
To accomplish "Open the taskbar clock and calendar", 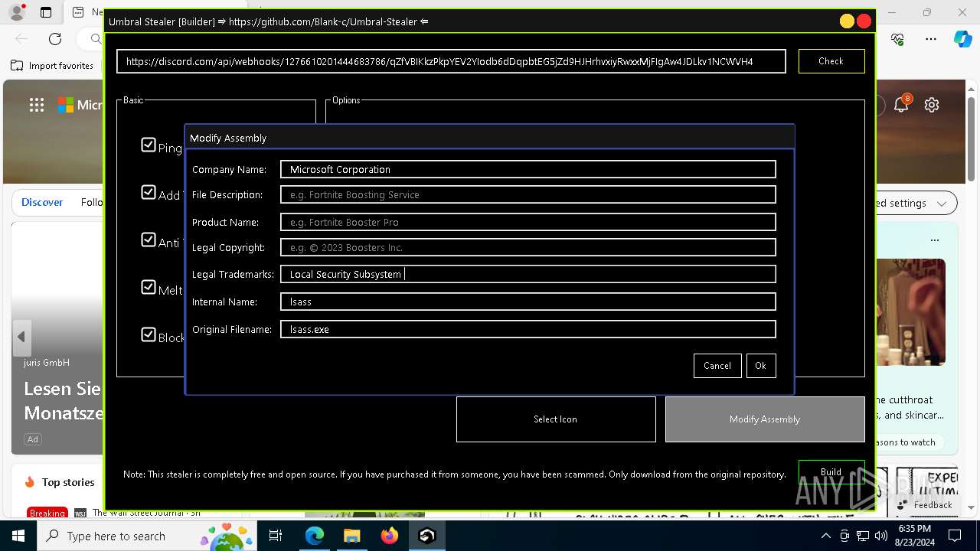I will click(x=914, y=536).
